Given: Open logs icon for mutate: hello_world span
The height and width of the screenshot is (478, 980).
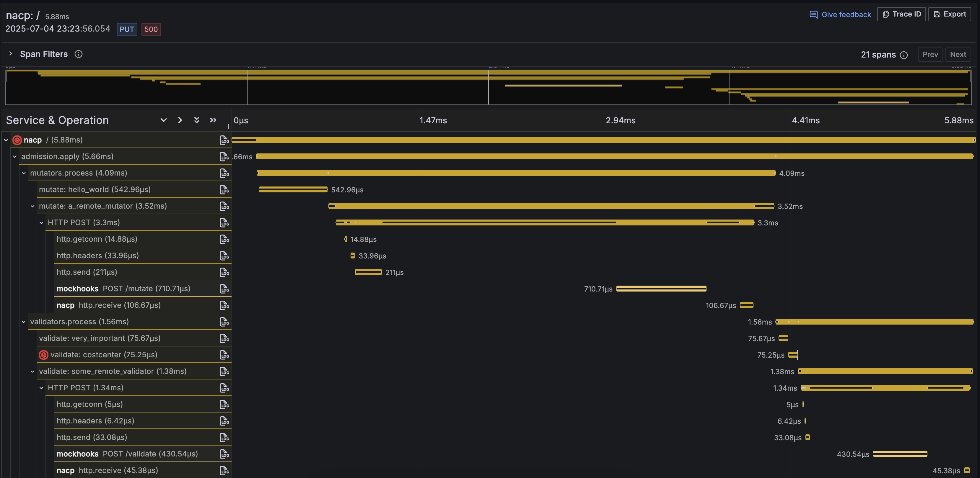Looking at the screenshot, I should pos(224,190).
